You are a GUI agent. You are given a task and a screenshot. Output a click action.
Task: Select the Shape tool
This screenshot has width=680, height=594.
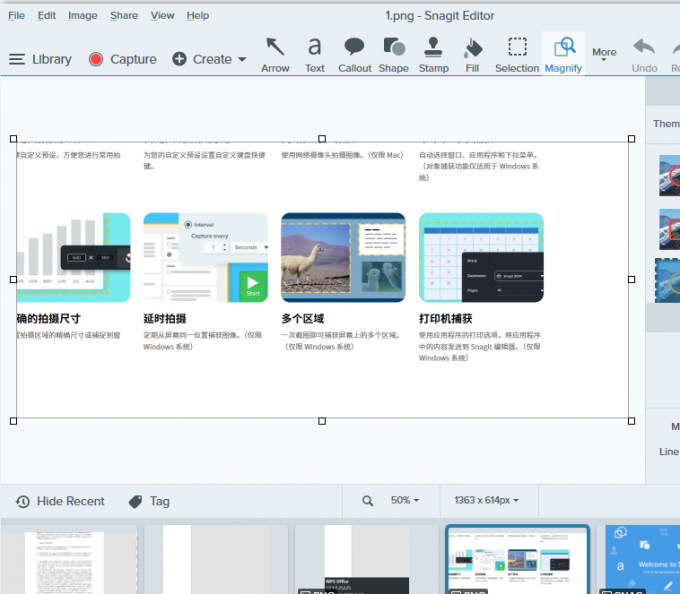pyautogui.click(x=393, y=55)
